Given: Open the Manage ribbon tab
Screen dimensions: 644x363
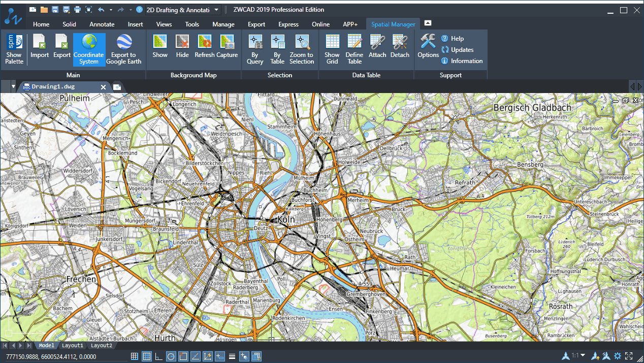Looking at the screenshot, I should point(223,24).
